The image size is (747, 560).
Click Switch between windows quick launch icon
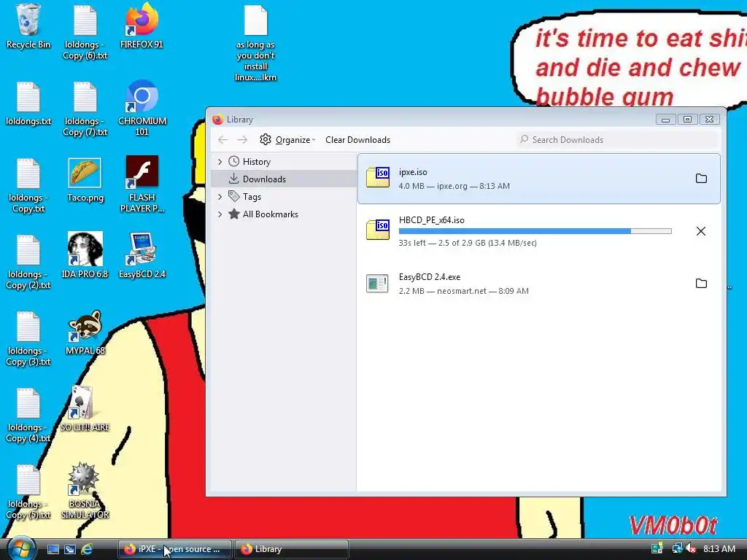pos(69,549)
